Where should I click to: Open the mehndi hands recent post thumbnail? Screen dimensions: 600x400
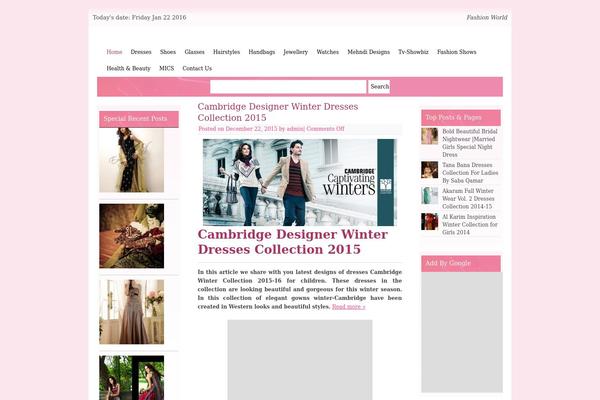tap(132, 236)
